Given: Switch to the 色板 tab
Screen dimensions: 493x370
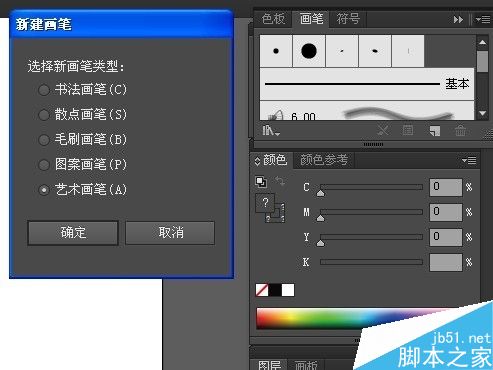Looking at the screenshot, I should pos(273,19).
